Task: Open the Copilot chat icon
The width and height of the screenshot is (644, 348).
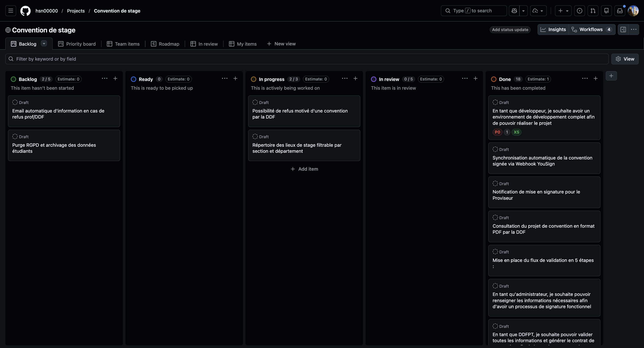Action: [514, 11]
